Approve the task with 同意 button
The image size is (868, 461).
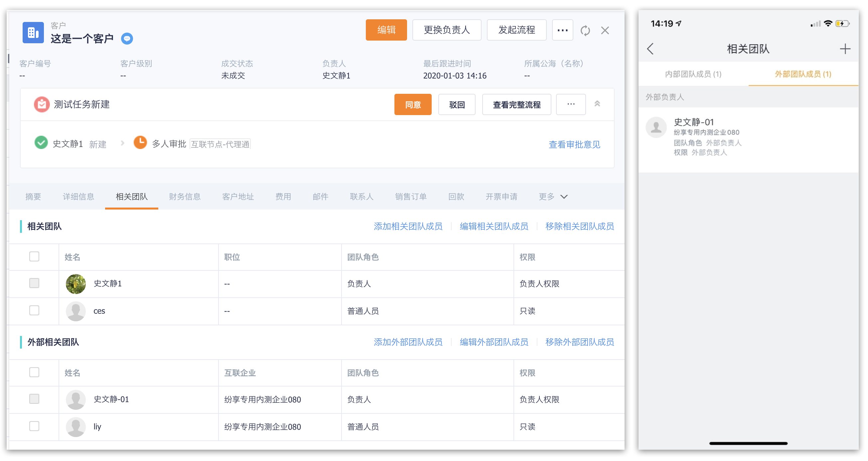click(413, 104)
